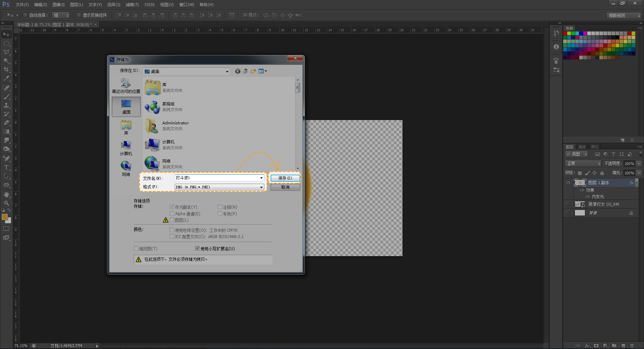Open the layer blend mode dropdown
The width and height of the screenshot is (644, 349).
point(583,163)
